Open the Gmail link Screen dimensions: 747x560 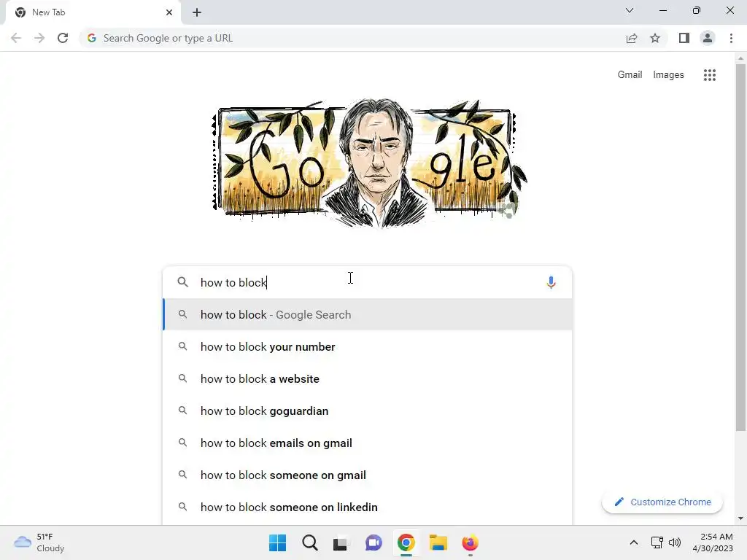[x=630, y=75]
